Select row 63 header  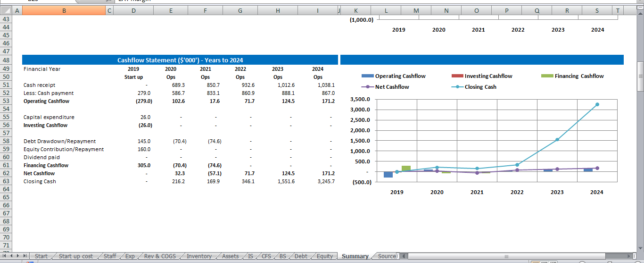pos(6,181)
